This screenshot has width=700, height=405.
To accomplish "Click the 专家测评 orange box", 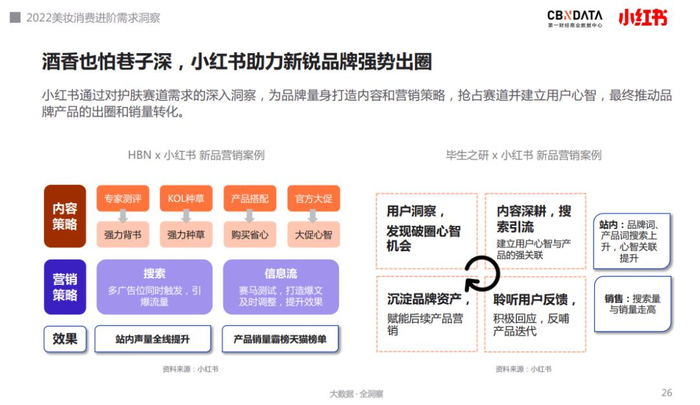I will point(123,198).
